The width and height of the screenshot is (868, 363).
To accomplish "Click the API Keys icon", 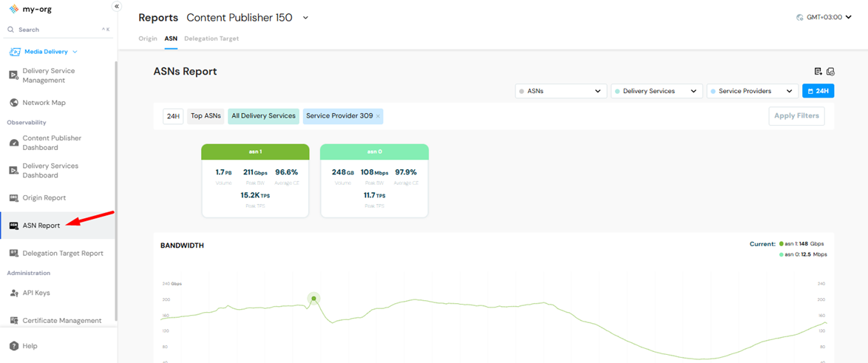I will click(14, 293).
